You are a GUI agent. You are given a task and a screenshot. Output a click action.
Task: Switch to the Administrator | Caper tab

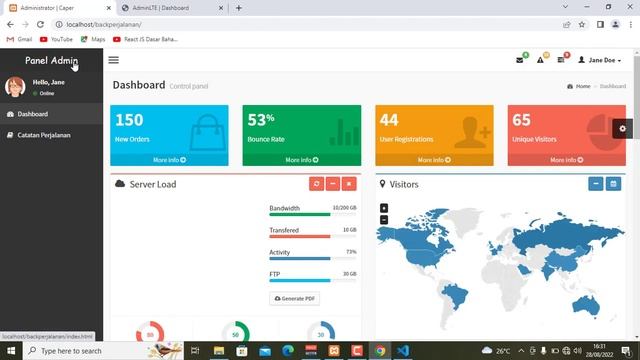pyautogui.click(x=59, y=8)
